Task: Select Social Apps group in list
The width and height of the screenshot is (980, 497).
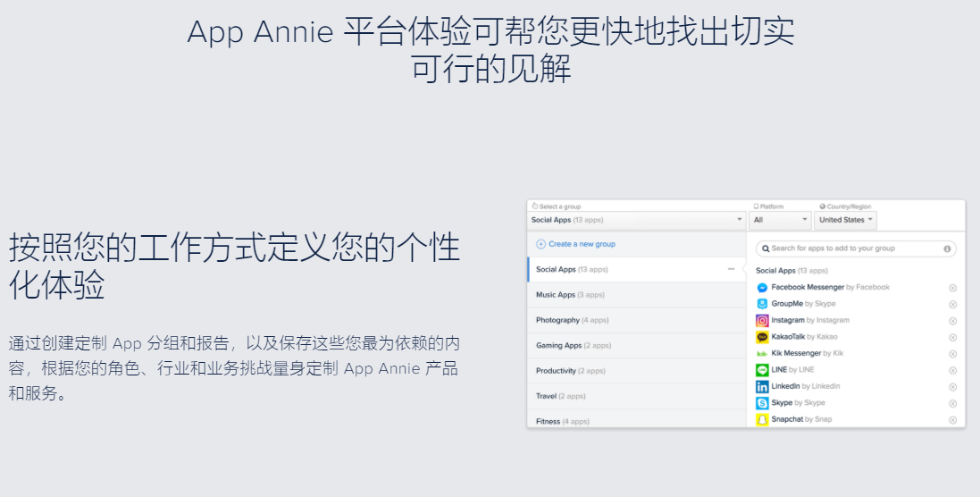Action: point(637,269)
